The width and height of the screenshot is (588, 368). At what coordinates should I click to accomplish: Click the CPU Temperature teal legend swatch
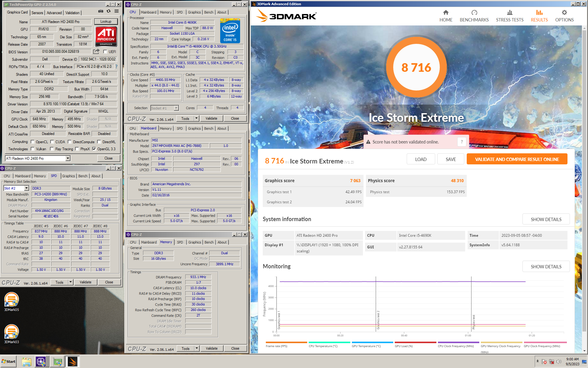coord(329,342)
